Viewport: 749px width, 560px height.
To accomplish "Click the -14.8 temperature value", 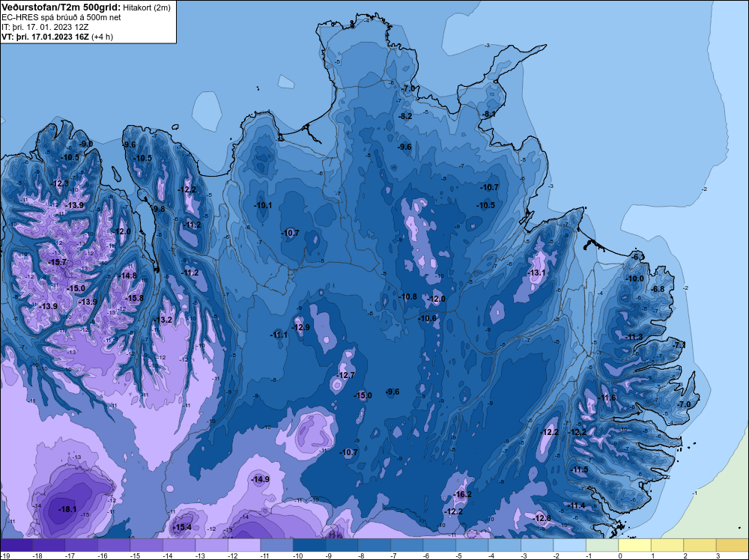I will (127, 276).
